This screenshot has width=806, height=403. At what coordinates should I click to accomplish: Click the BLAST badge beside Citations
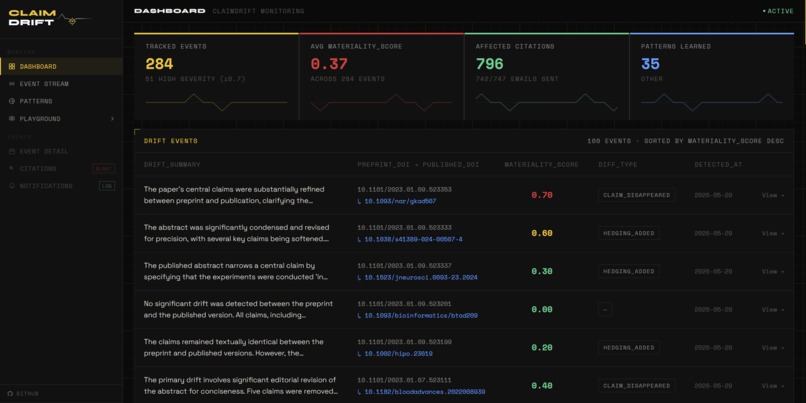coord(103,169)
